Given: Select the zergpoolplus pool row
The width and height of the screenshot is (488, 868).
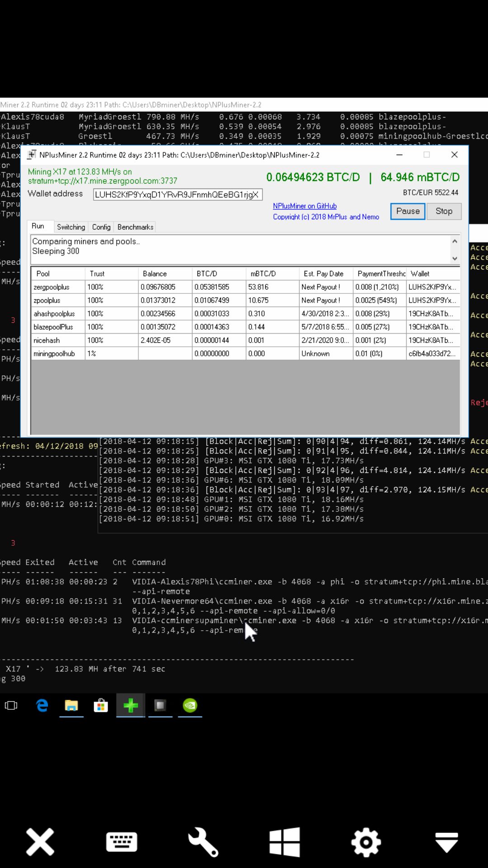Looking at the screenshot, I should 246,287.
